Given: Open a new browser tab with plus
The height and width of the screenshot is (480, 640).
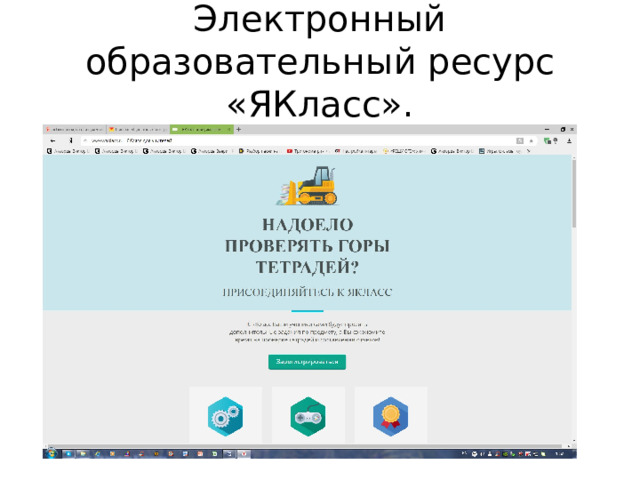Looking at the screenshot, I should (239, 129).
